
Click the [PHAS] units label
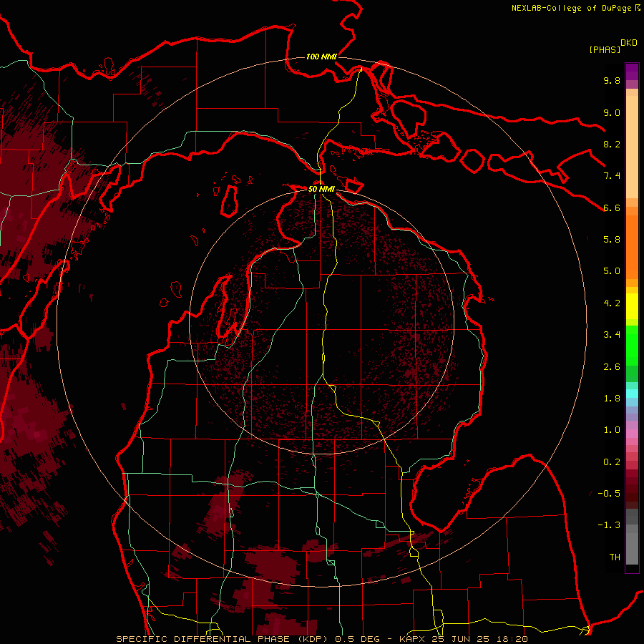coord(605,49)
